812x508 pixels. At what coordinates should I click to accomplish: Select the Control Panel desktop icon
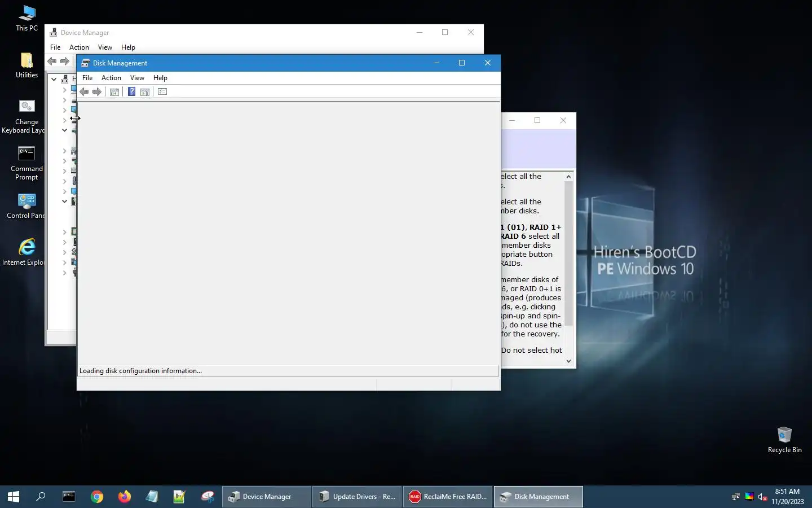pyautogui.click(x=27, y=206)
